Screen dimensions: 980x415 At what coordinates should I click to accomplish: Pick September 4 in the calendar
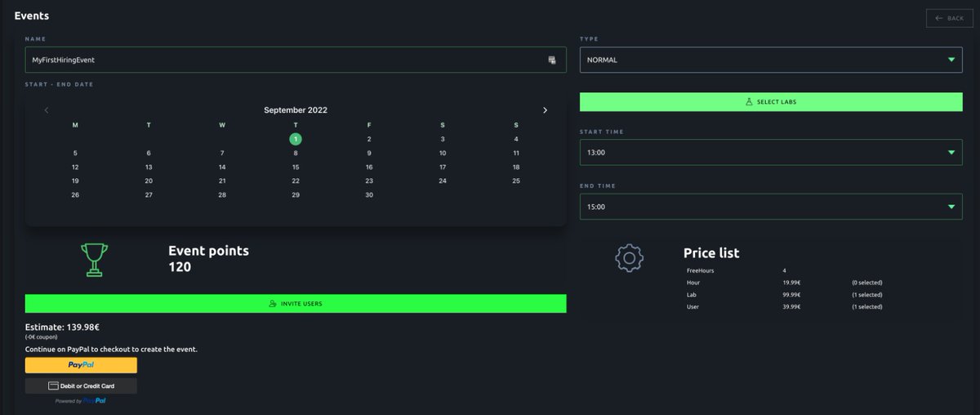(x=516, y=139)
